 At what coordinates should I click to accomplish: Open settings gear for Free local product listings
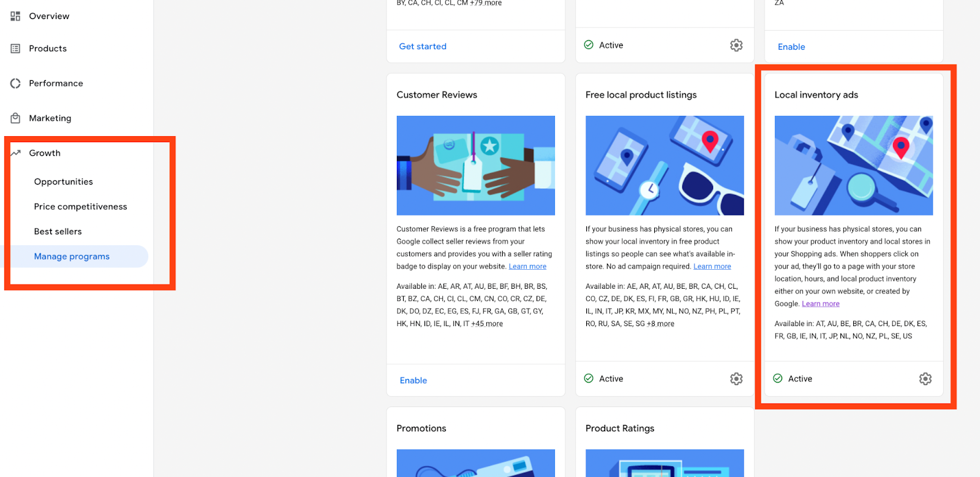tap(736, 379)
